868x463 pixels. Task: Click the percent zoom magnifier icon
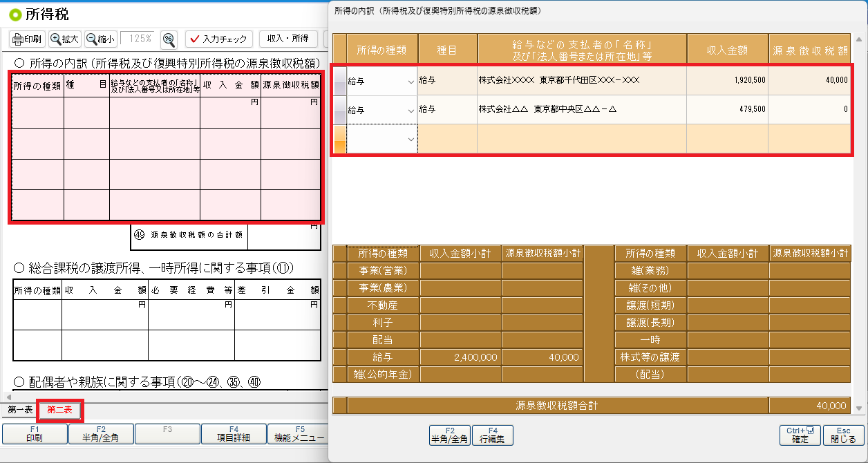coord(169,39)
